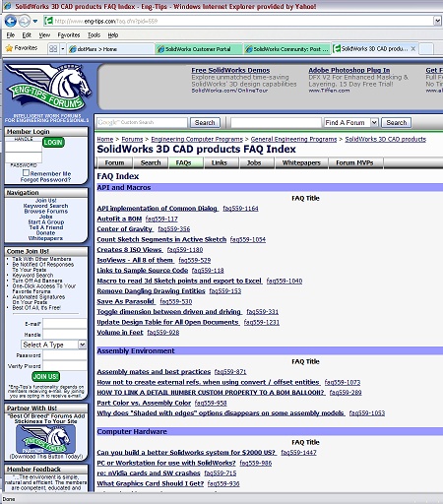443x504 pixels.
Task: Open the Find A Forum dropdown
Action: 350,122
